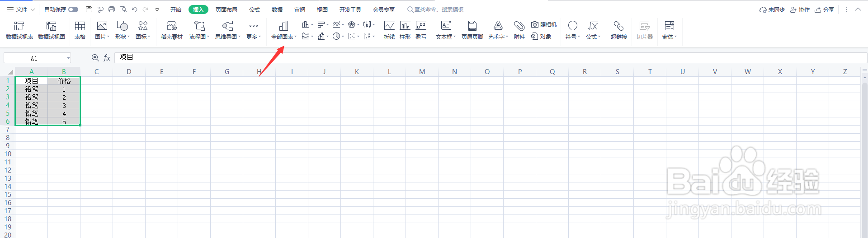The image size is (868, 238).
Task: Open the bar chart type dropdown
Action: [x=323, y=24]
